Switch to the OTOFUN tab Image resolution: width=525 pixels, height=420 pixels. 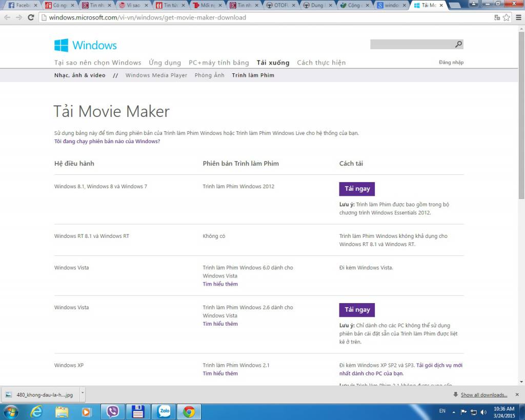(280, 5)
